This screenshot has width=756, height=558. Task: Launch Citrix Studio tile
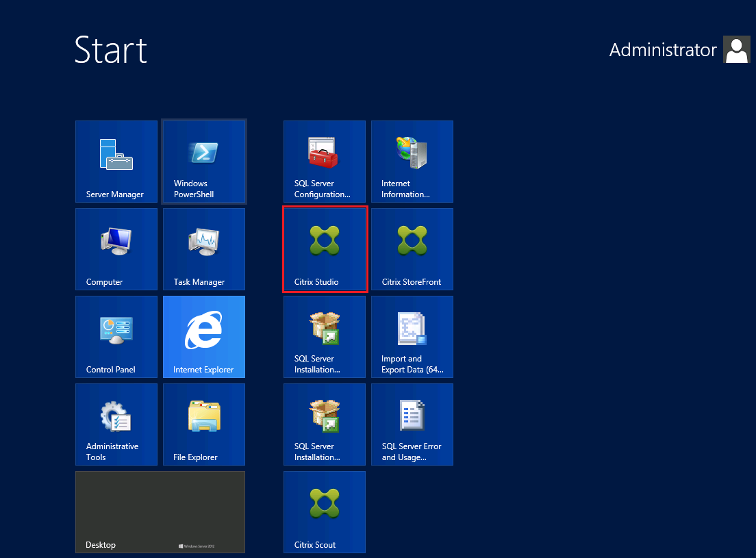(x=325, y=249)
